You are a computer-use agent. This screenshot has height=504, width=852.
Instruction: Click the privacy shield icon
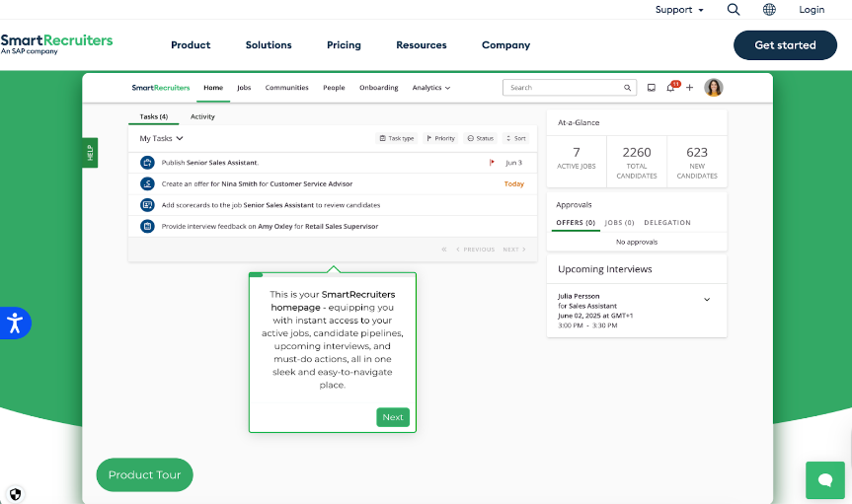click(15, 494)
